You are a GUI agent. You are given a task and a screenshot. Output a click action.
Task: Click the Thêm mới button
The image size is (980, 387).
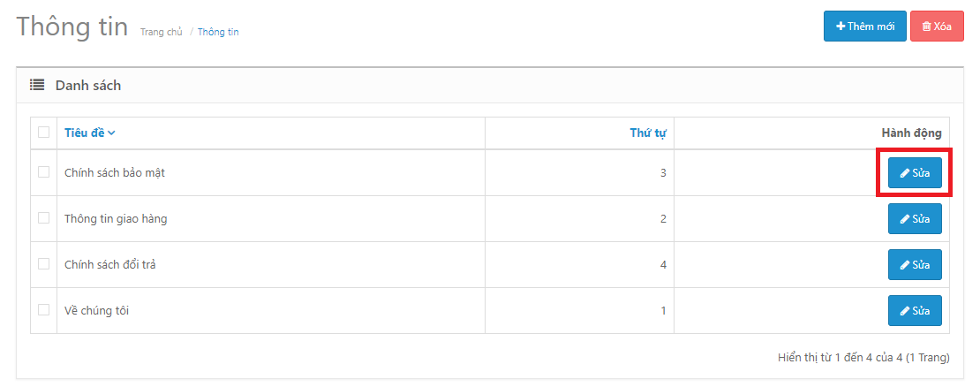coord(865,27)
